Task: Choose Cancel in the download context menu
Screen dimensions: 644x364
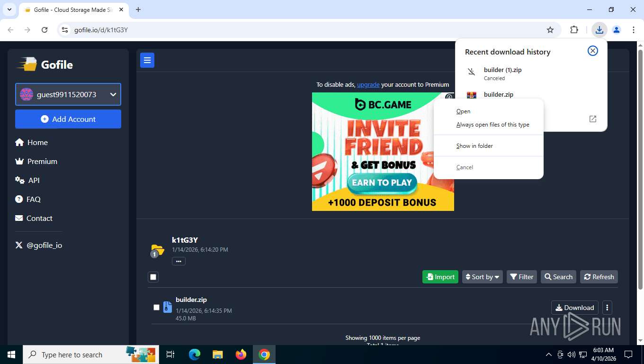Action: 488,167
